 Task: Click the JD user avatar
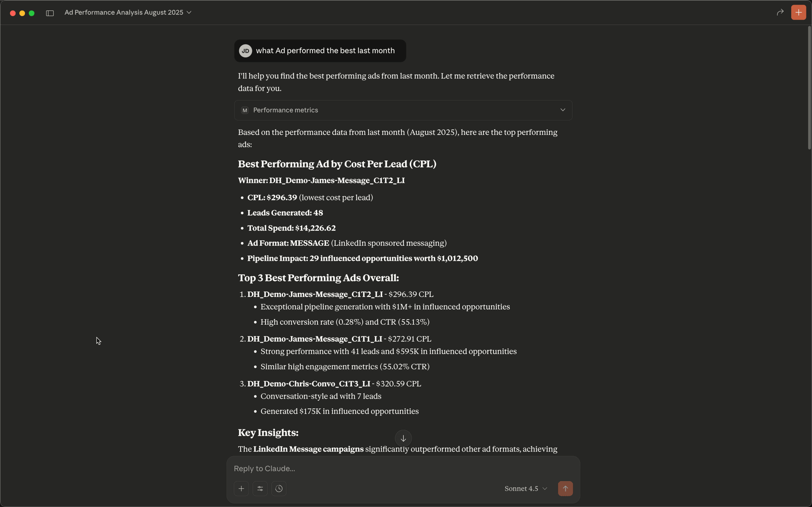pos(245,50)
